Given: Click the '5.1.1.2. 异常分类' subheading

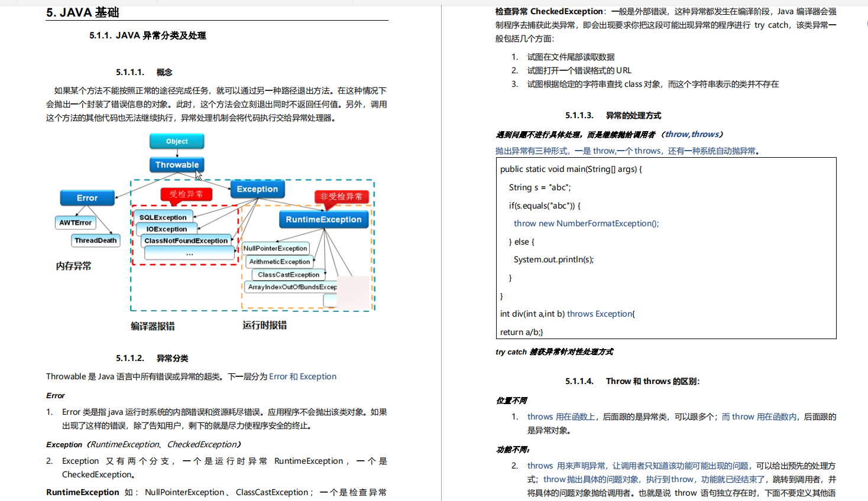Looking at the screenshot, I should 152,358.
